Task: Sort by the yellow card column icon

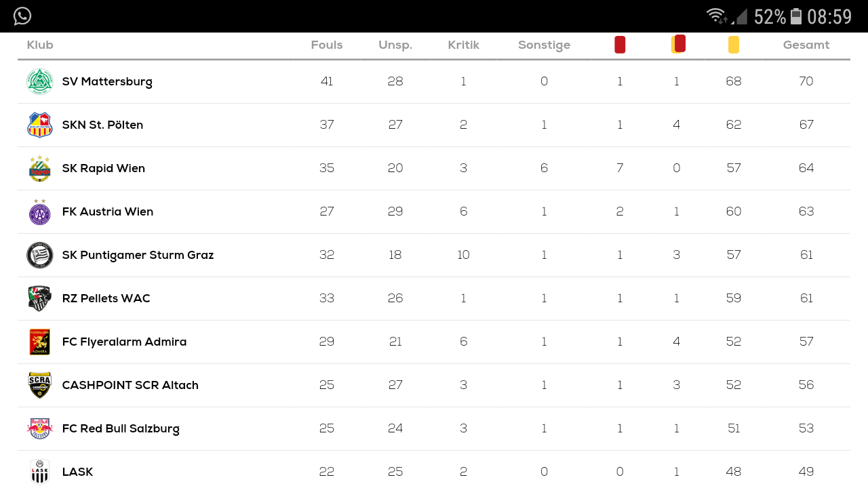Action: pyautogui.click(x=734, y=45)
